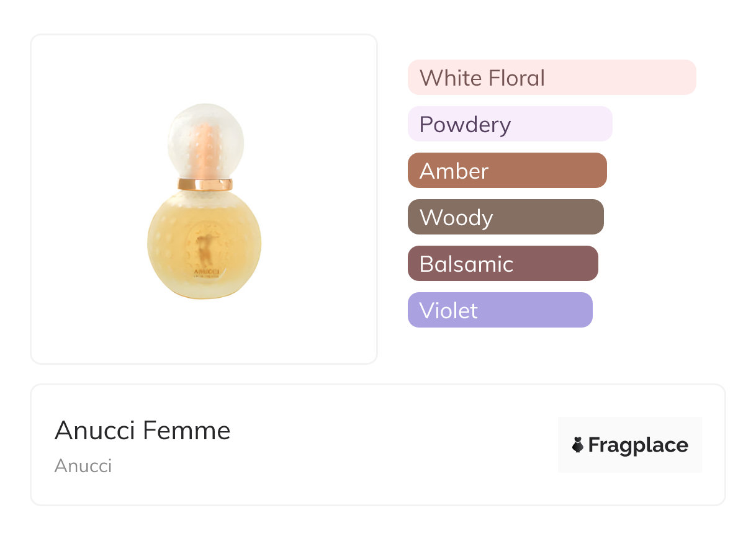Viewport: 756px width, 536px height.
Task: Click the Fragplace wordmark text
Action: point(638,445)
